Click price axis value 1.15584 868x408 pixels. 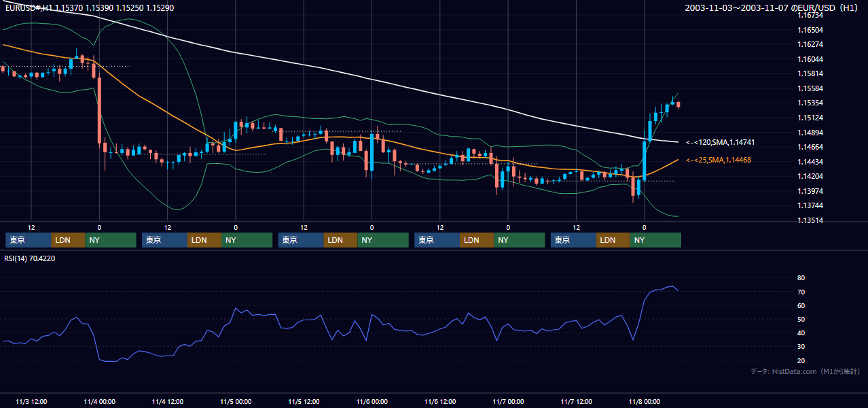point(810,89)
